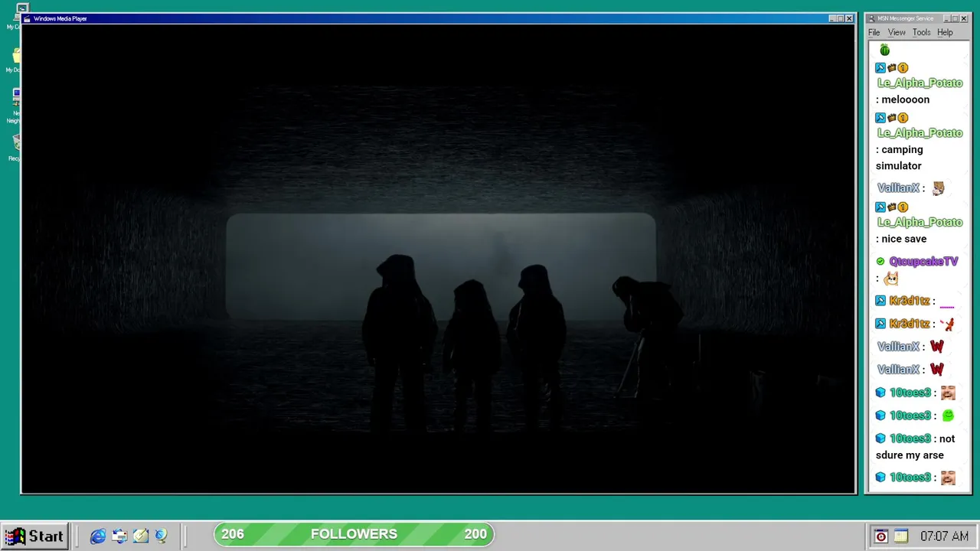The width and height of the screenshot is (980, 551).
Task: Click Le_Alpha_Potato name above 'camping simulator'
Action: (x=920, y=132)
